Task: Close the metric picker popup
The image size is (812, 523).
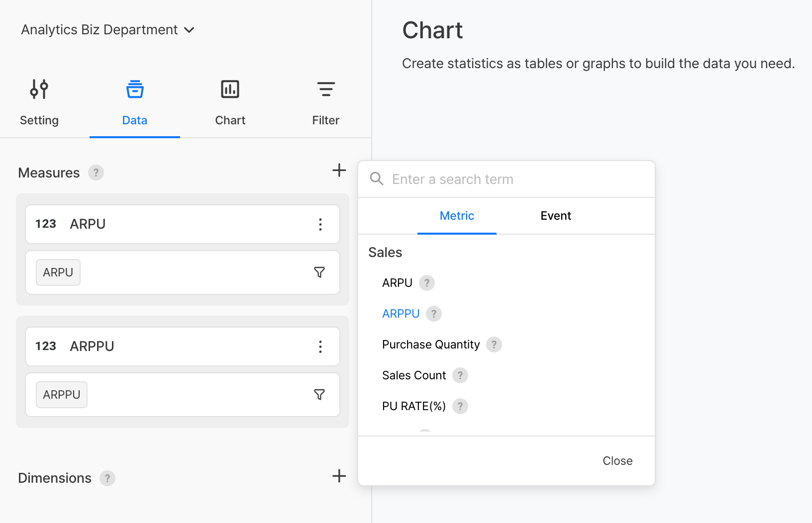Action: 617,461
